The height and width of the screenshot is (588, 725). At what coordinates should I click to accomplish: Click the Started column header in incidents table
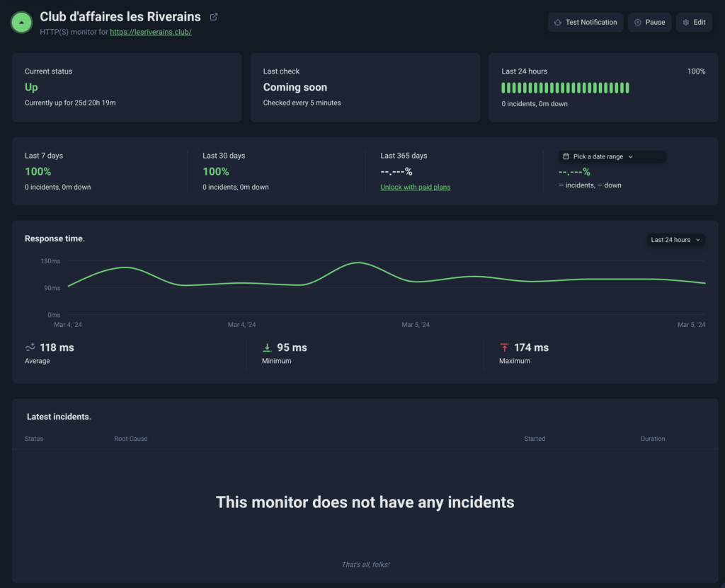click(x=535, y=439)
